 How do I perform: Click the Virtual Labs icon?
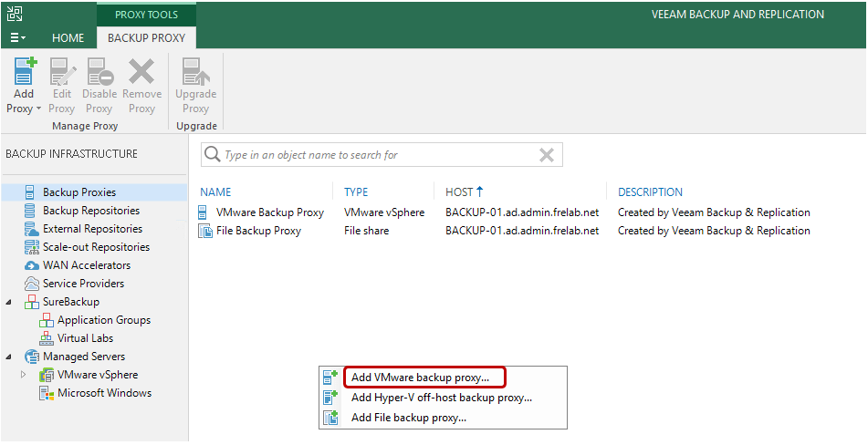click(46, 338)
